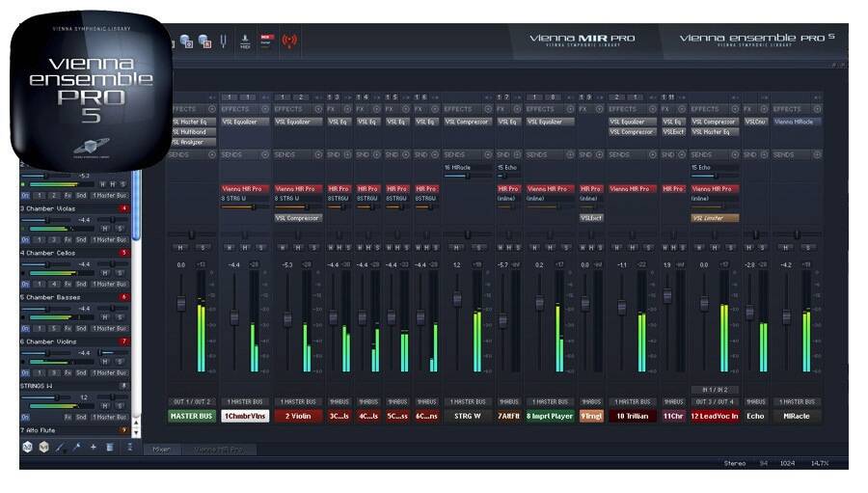This screenshot has width=868, height=493.
Task: Open 8 STRG U destination on 1ChmbrVlns
Action: [245, 199]
